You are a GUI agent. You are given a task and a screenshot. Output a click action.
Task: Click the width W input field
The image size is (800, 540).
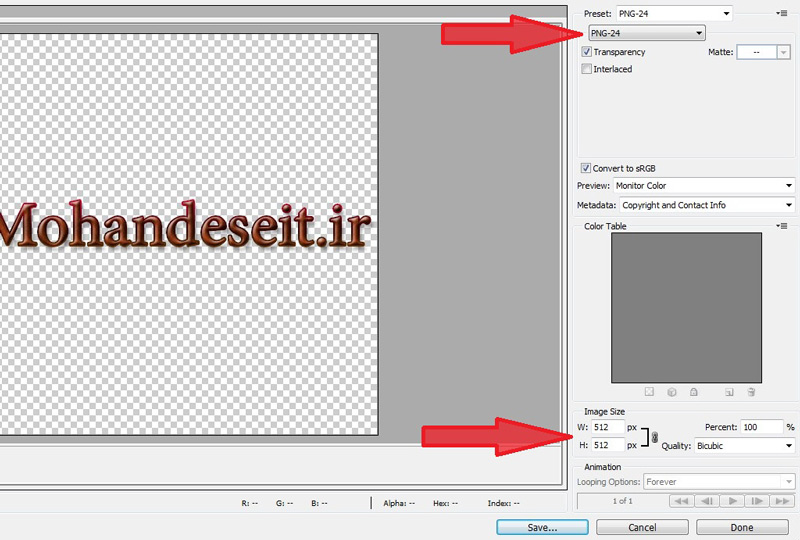coord(608,427)
